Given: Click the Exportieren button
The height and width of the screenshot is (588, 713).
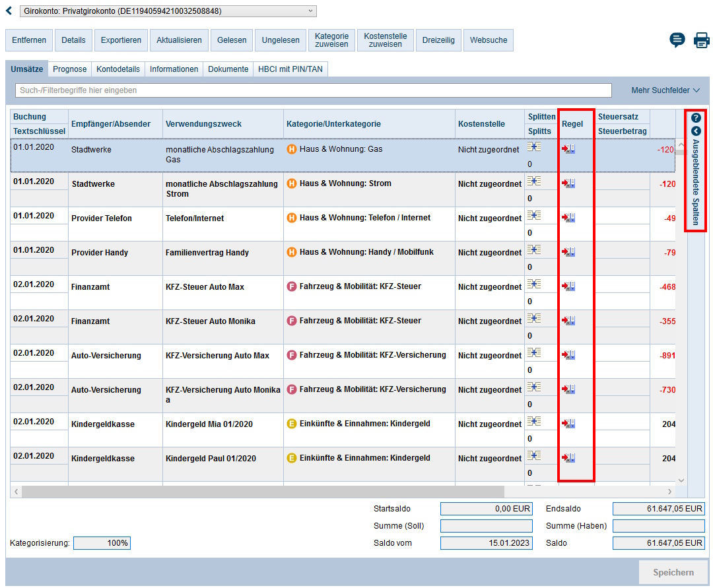Looking at the screenshot, I should 121,40.
